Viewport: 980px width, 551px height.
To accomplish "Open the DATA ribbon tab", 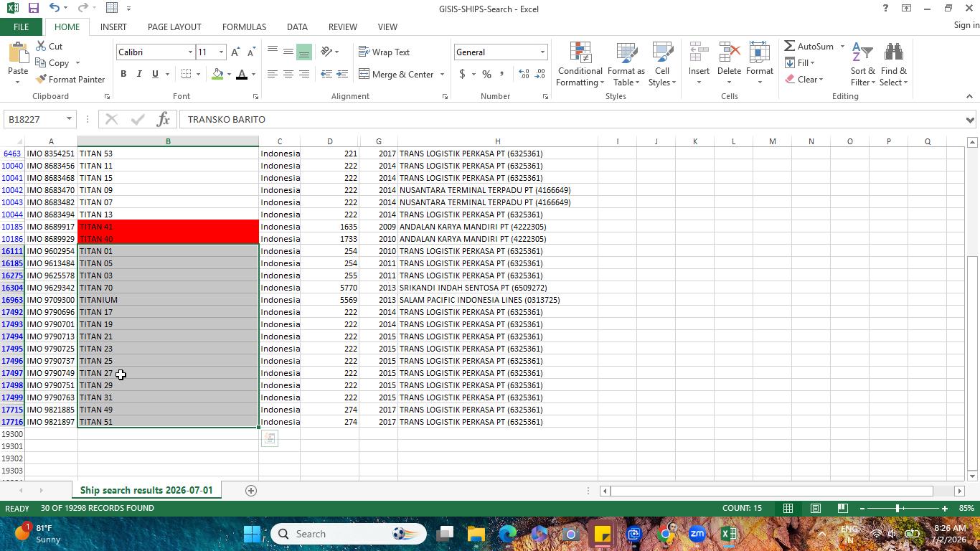I will pyautogui.click(x=297, y=27).
